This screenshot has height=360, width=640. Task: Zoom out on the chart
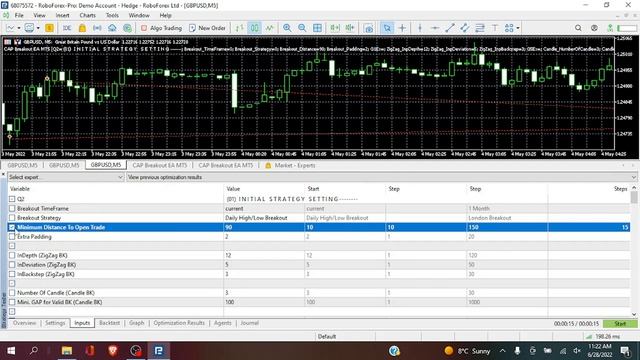pos(302,28)
